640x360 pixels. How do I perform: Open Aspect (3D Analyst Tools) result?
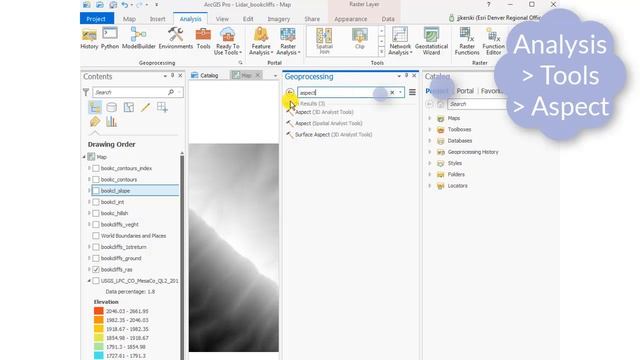click(324, 112)
